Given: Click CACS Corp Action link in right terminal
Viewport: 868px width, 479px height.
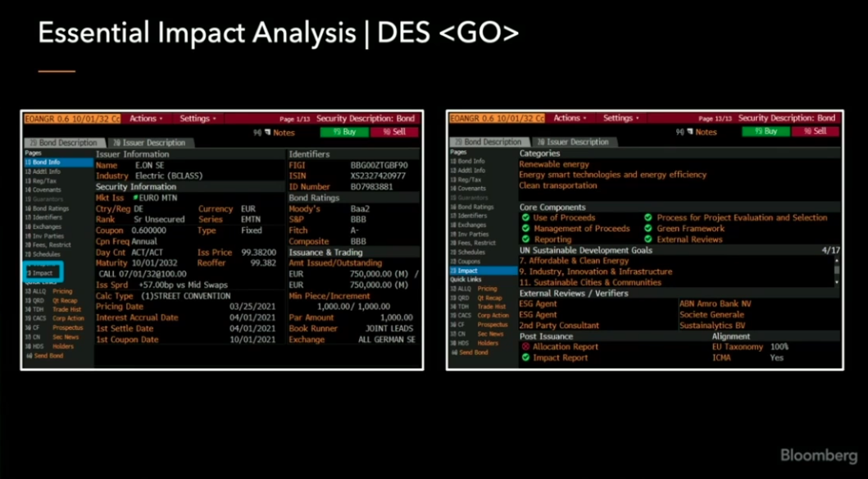Looking at the screenshot, I should point(479,316).
